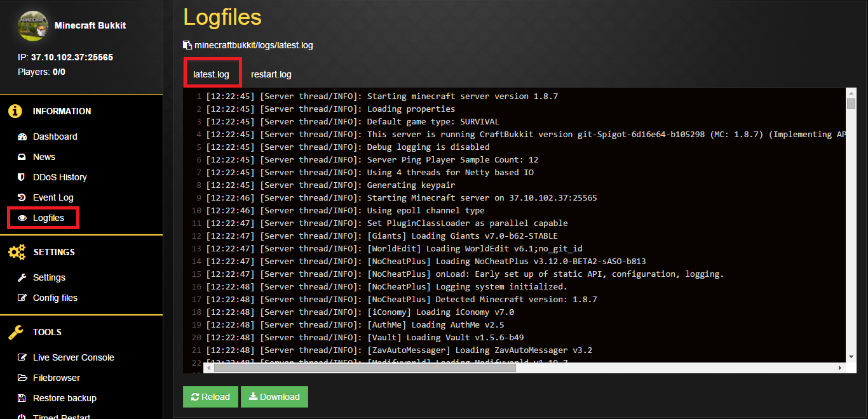Click log line '[NoCheatPlus] Logging system initialized.'
Viewport: 868px width, 419px height.
(x=386, y=286)
